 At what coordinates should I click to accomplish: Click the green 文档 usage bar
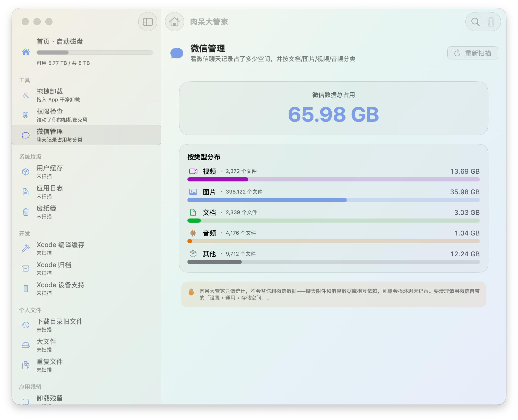[334, 221]
